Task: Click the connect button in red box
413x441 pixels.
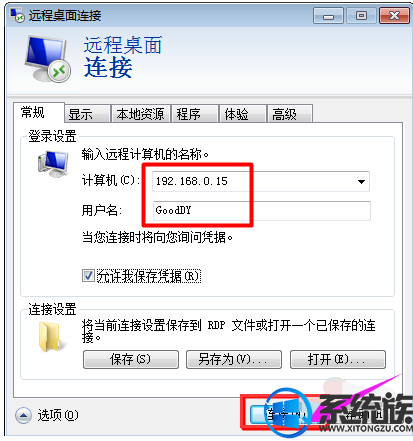Action: pos(280,414)
